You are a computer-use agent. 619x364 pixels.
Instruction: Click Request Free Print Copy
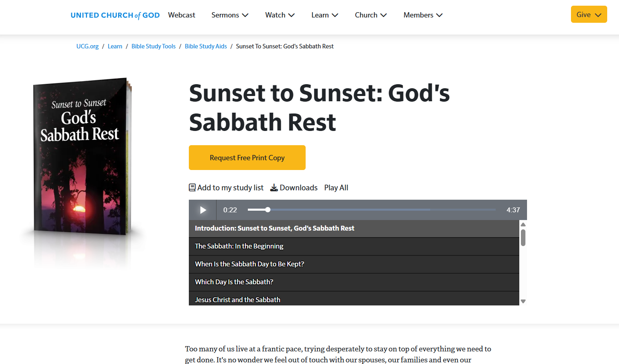(247, 157)
